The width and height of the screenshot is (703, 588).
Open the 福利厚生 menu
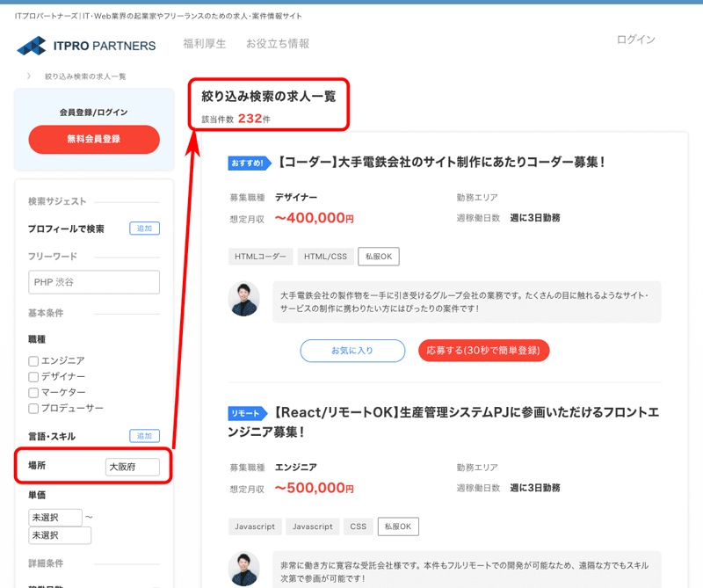coord(204,42)
